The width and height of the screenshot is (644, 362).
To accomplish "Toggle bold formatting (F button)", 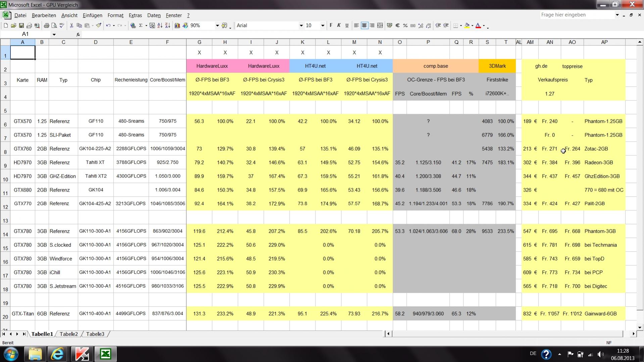I will pos(331,25).
